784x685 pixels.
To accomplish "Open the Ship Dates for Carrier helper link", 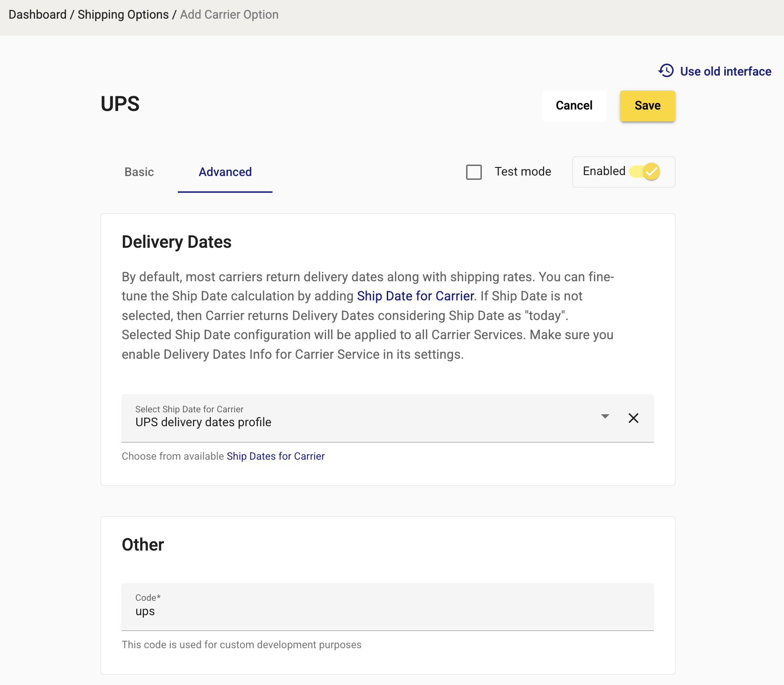I will point(276,456).
